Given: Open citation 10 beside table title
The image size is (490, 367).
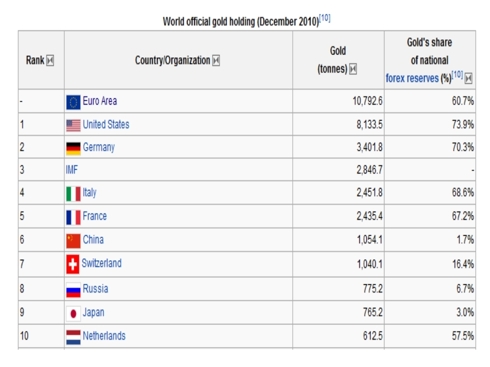Looking at the screenshot, I should [325, 18].
